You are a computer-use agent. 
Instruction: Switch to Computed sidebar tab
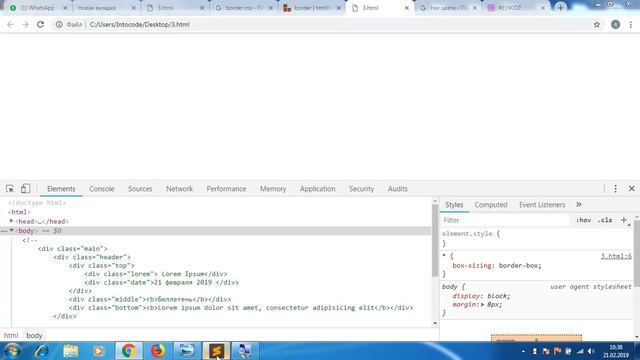(491, 204)
